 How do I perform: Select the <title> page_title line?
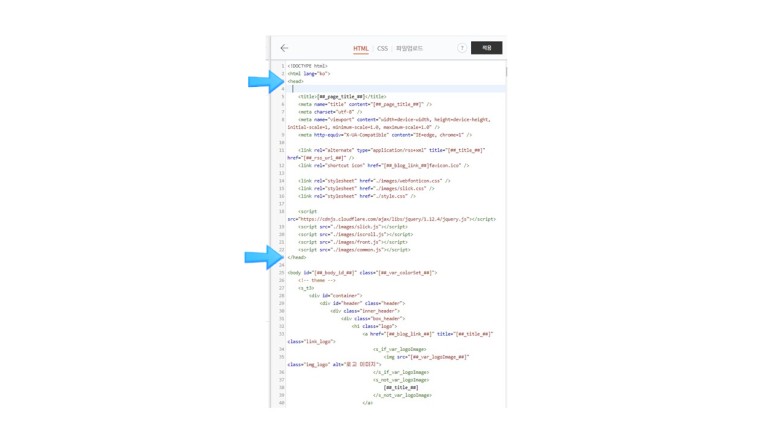point(342,97)
